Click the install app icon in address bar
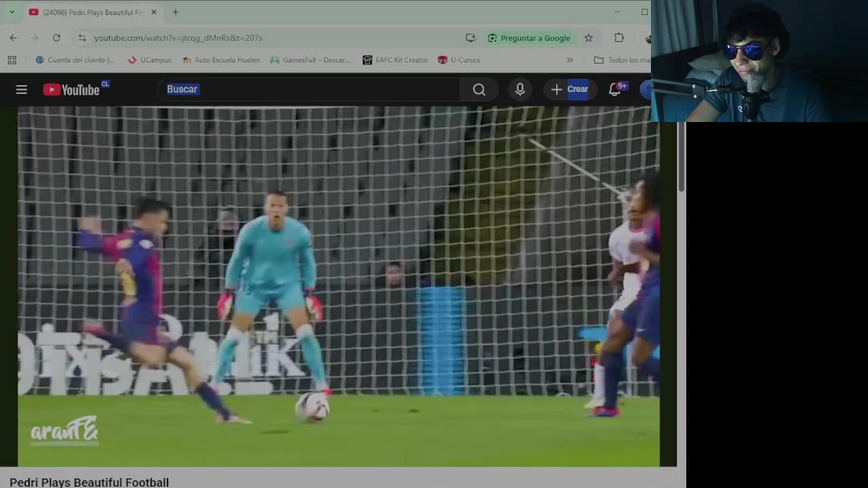Image resolution: width=868 pixels, height=488 pixels. point(471,38)
